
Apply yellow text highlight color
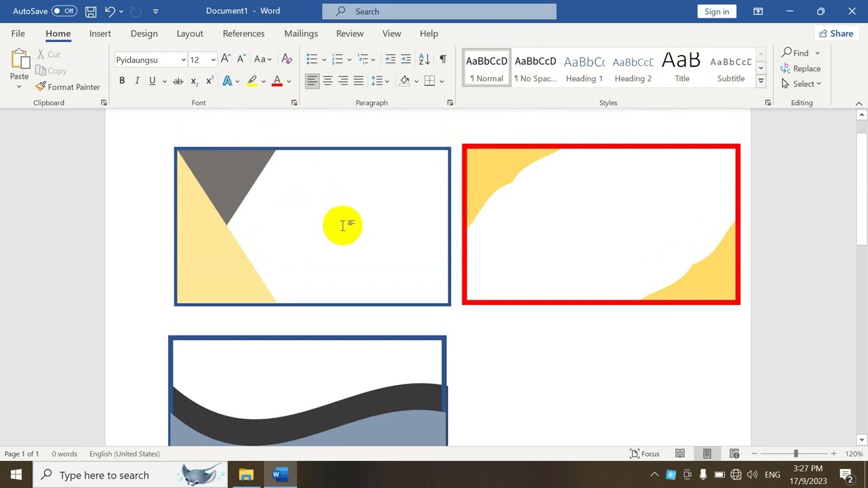click(252, 81)
